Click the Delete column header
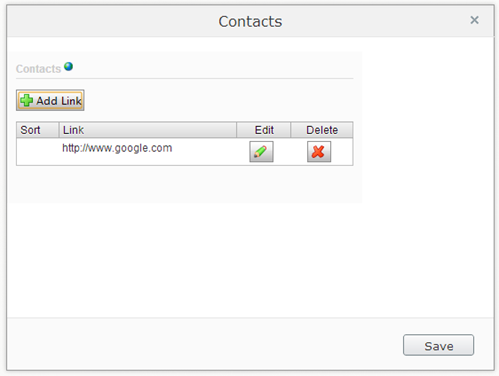 [322, 130]
